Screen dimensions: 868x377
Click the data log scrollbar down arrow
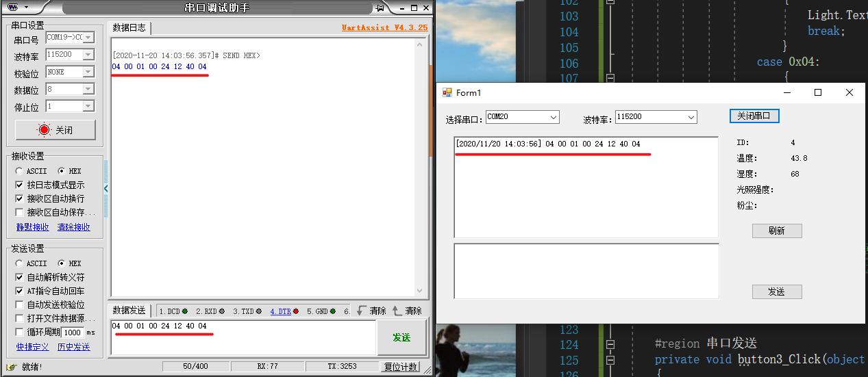click(x=421, y=291)
